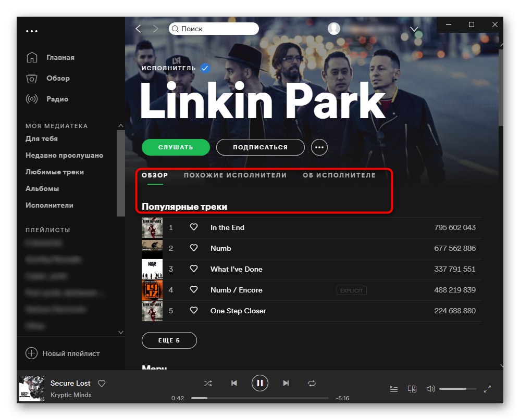Click the Поиск search field
Screen dimensions: 520x420
click(214, 29)
